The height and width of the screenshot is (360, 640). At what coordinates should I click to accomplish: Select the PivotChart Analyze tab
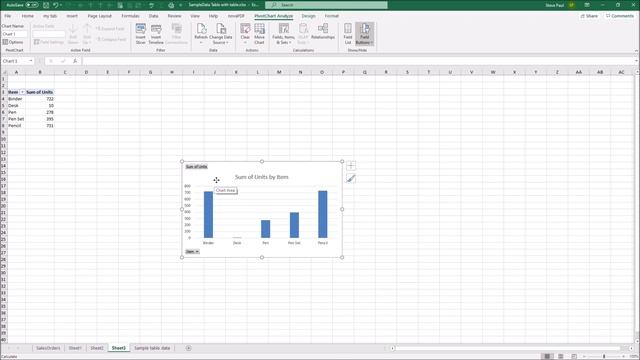click(x=273, y=16)
